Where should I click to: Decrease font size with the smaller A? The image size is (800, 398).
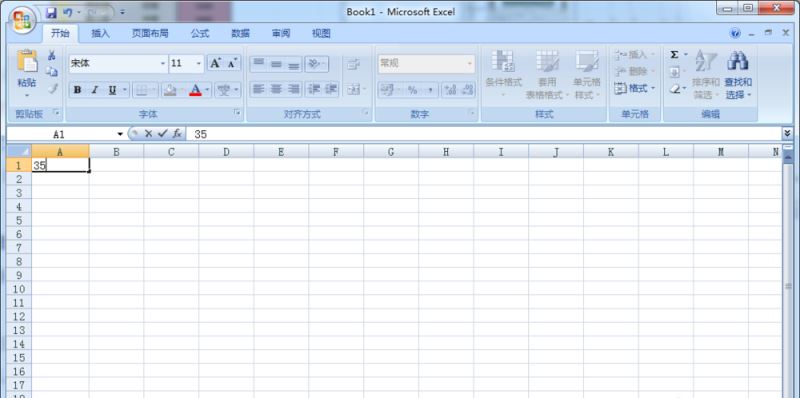click(232, 63)
